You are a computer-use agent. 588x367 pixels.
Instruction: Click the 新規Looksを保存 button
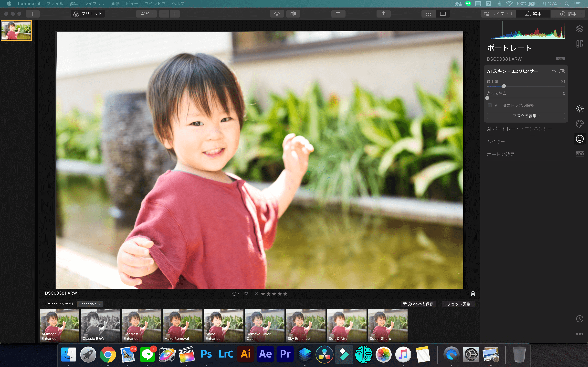[418, 304]
